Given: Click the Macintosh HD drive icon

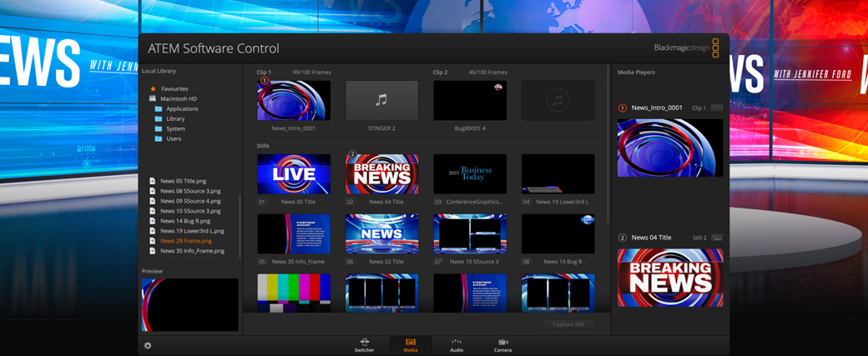Looking at the screenshot, I should pos(153,98).
